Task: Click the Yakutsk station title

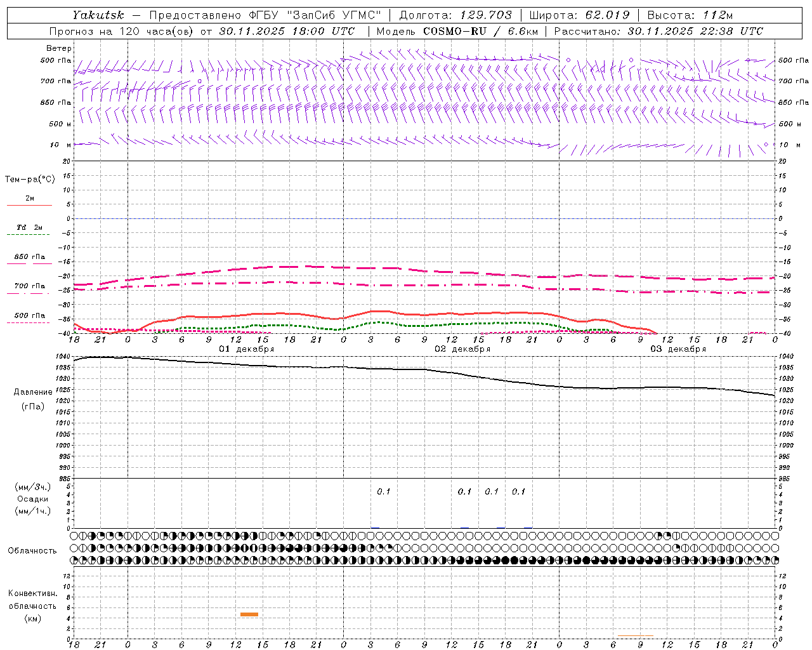Action: [x=98, y=15]
